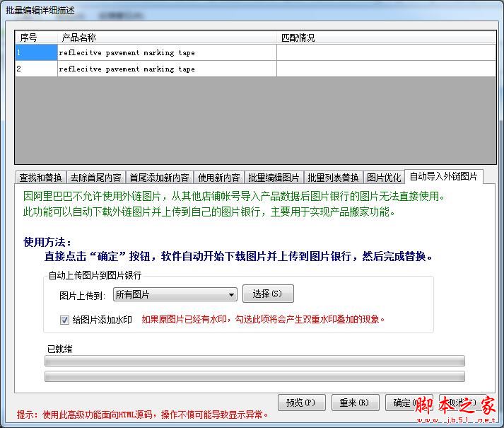Screen dimensions: 504x428
Task: Open the 去除首尾内容 tab
Action: pyautogui.click(x=96, y=178)
